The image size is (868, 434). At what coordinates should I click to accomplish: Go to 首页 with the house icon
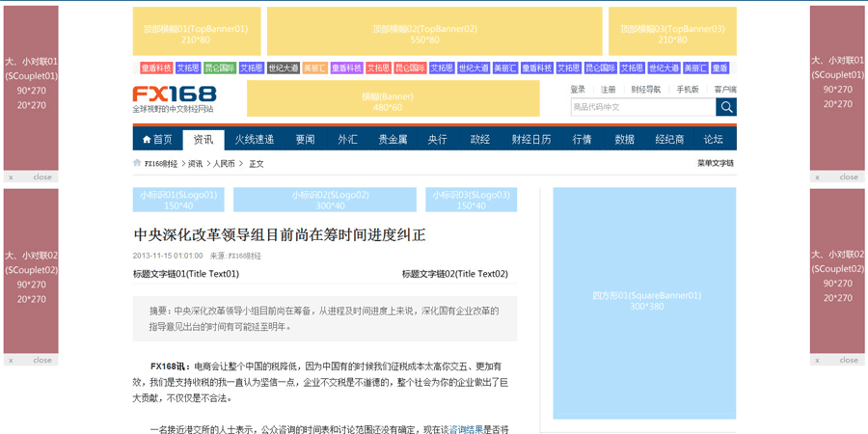tap(157, 140)
